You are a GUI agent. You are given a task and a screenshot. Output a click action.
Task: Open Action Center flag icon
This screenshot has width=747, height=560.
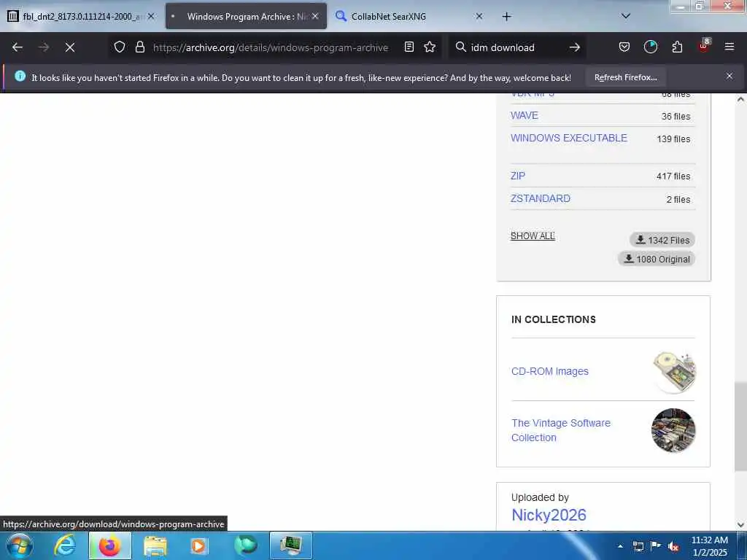click(656, 546)
